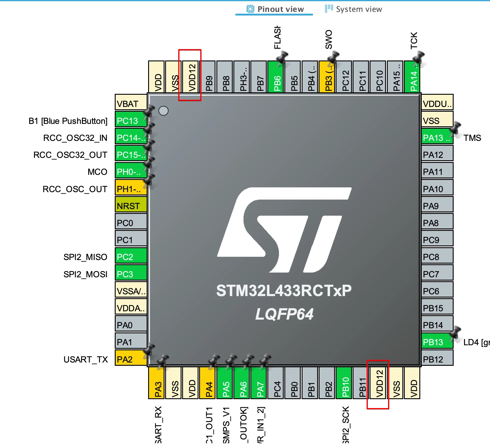Select the PC2 SPI2_MISO pin
Image resolution: width=490 pixels, height=448 pixels.
coord(131,255)
